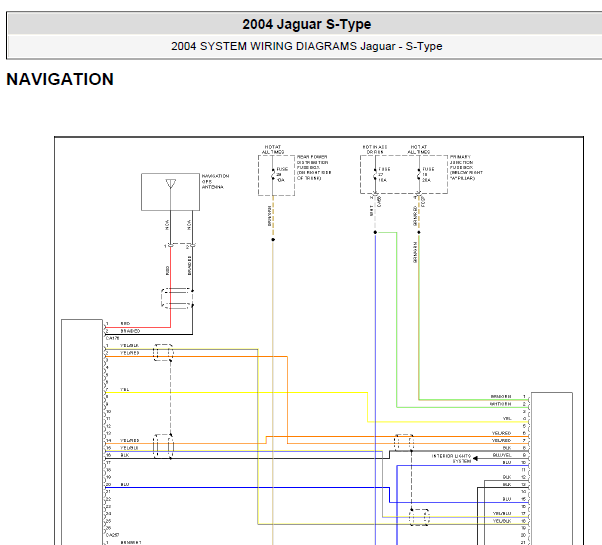
Task: Click the '2004 Jaguar S-Type' title heading
Action: [306, 24]
